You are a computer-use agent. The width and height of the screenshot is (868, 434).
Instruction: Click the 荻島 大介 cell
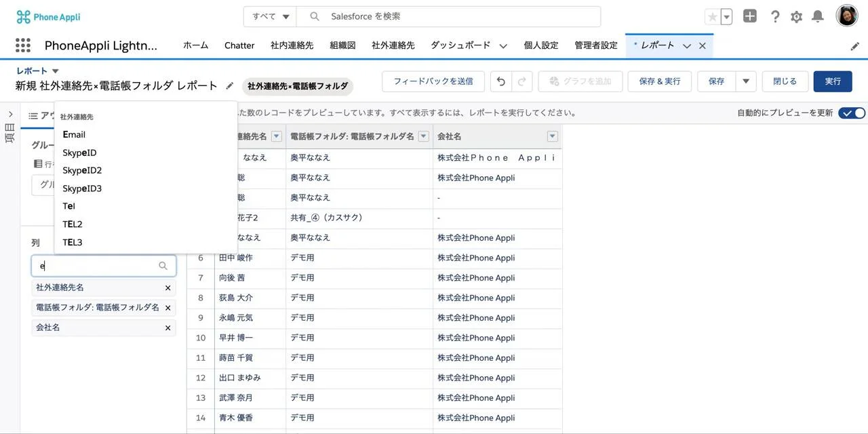coord(250,298)
